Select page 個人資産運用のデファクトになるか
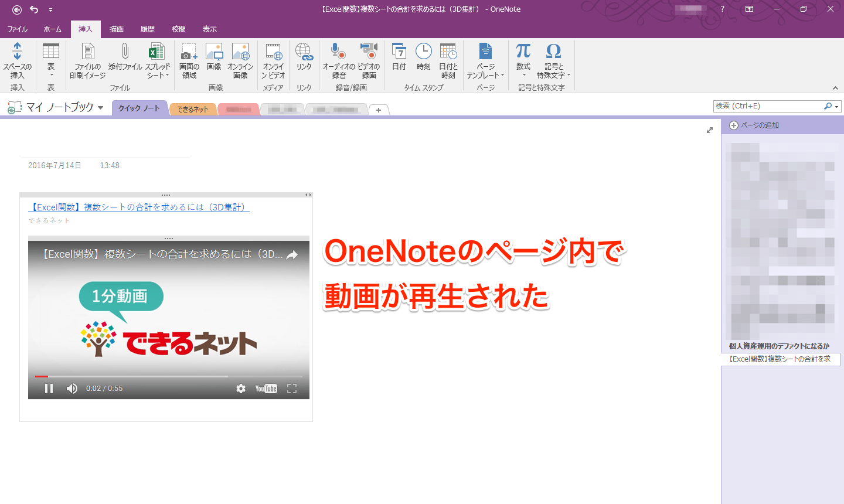Image resolution: width=844 pixels, height=504 pixels. click(780, 346)
